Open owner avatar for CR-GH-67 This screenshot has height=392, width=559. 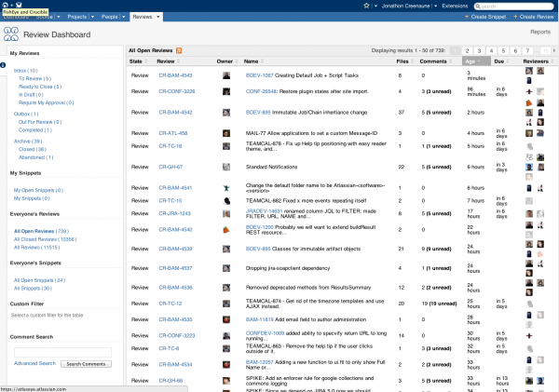click(x=226, y=167)
